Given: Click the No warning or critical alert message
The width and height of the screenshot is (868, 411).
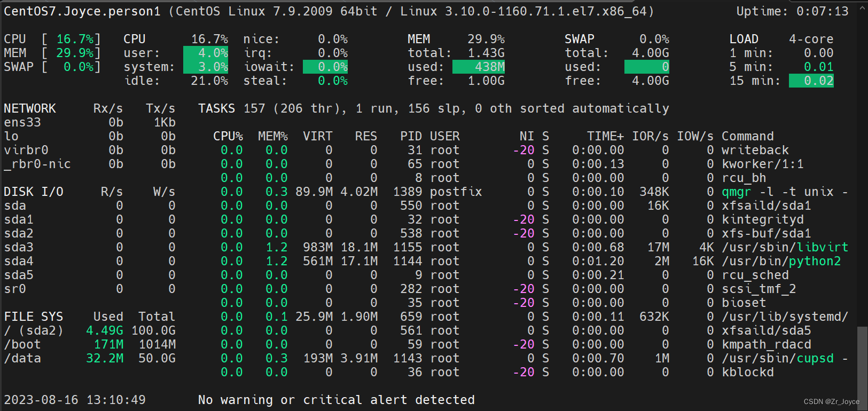Looking at the screenshot, I should tap(337, 400).
